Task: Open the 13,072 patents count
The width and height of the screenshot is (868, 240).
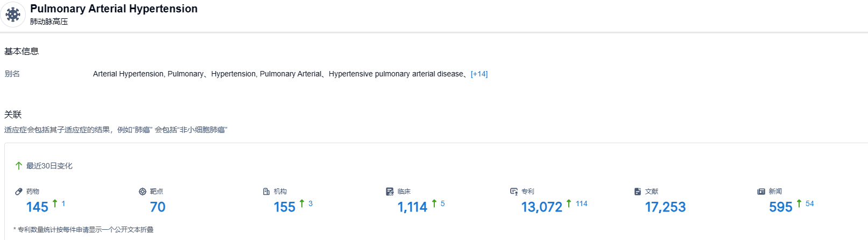Action: pos(541,207)
